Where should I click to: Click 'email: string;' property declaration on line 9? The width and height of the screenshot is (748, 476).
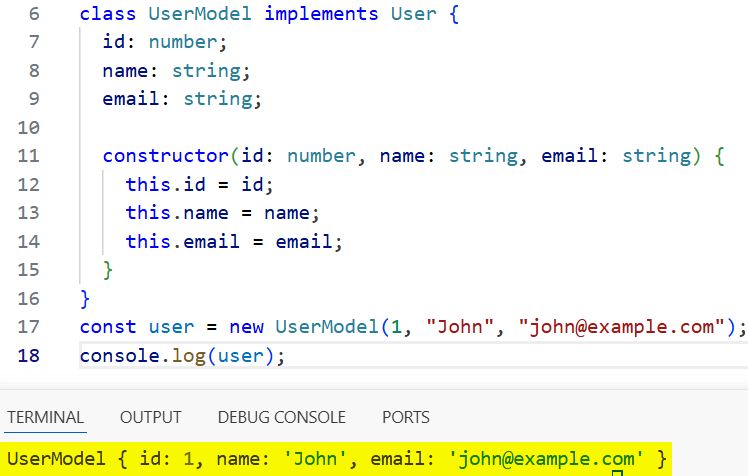point(182,99)
